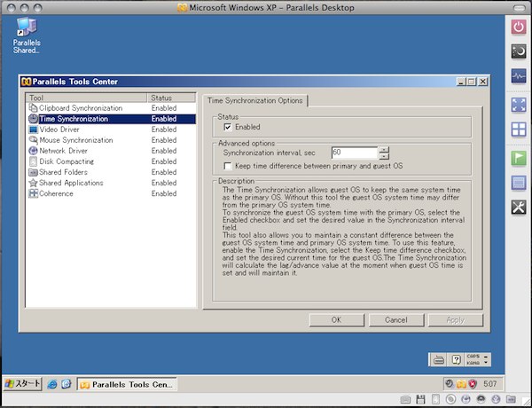Viewport: 532px width, 408px height.
Task: Click the Apply button
Action: [x=456, y=320]
